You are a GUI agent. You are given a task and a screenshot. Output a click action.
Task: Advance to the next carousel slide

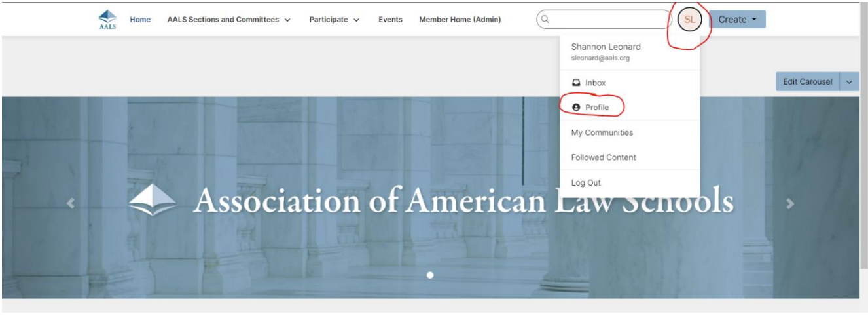(x=790, y=203)
